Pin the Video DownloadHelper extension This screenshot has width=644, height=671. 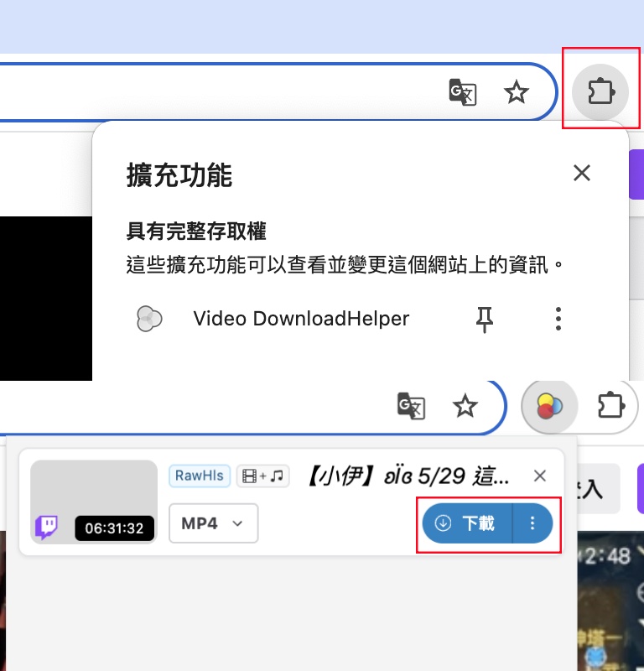click(x=485, y=320)
